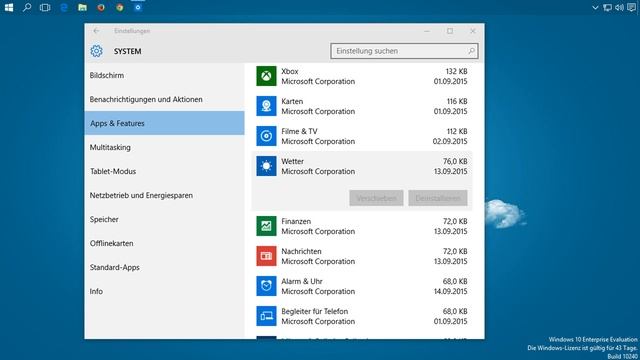Click the Karten app icon
The width and height of the screenshot is (640, 360).
[266, 106]
